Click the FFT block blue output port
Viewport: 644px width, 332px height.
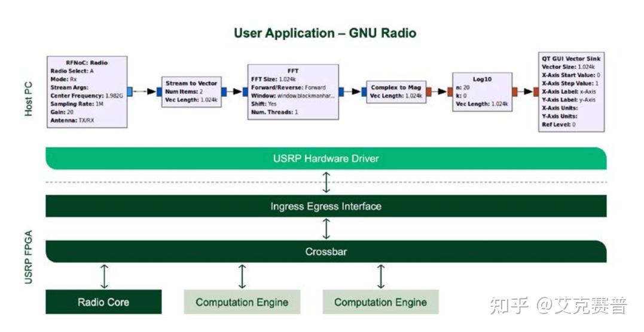point(341,91)
